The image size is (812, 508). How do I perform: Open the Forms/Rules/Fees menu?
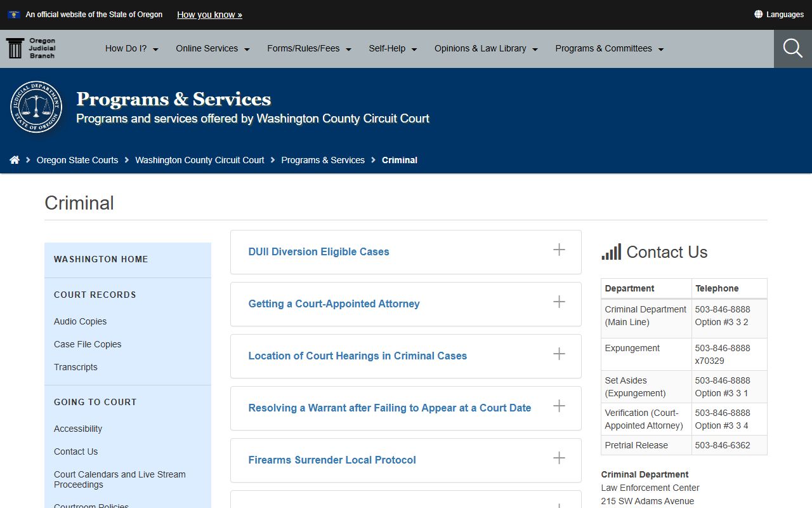tap(310, 48)
